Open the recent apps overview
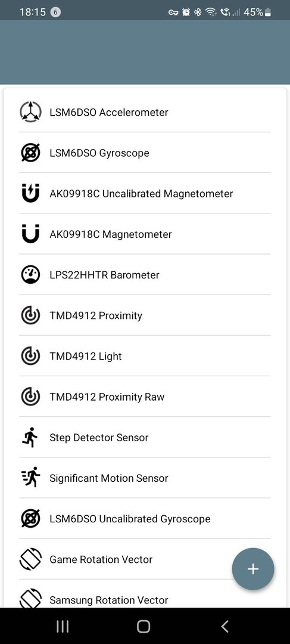 [x=63, y=626]
